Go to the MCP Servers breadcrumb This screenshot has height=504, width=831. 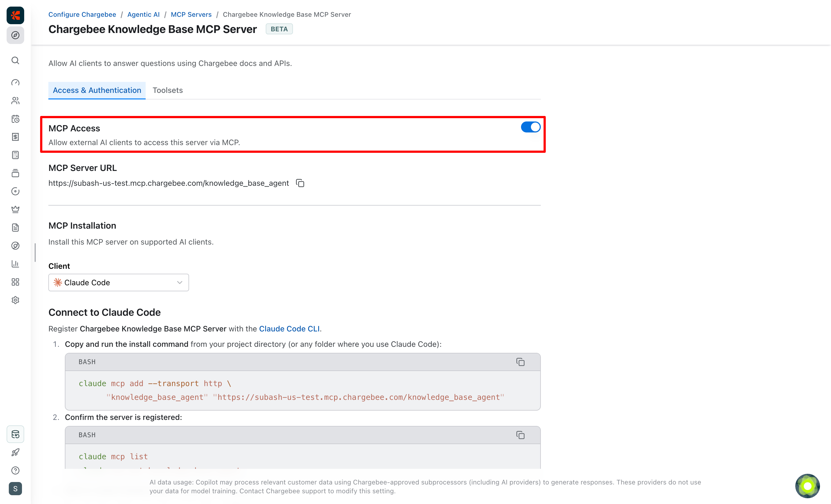191,15
